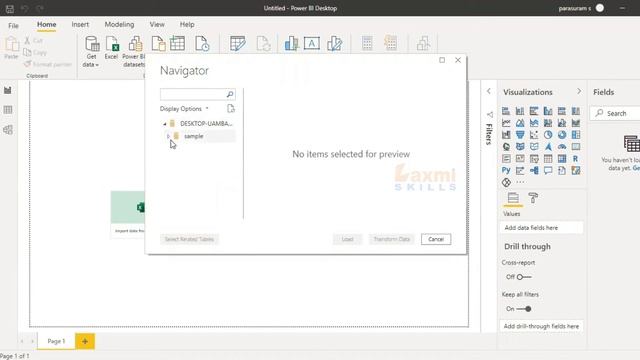The image size is (640, 360).
Task: Toggle the Keep all filters switch
Action: point(524,309)
